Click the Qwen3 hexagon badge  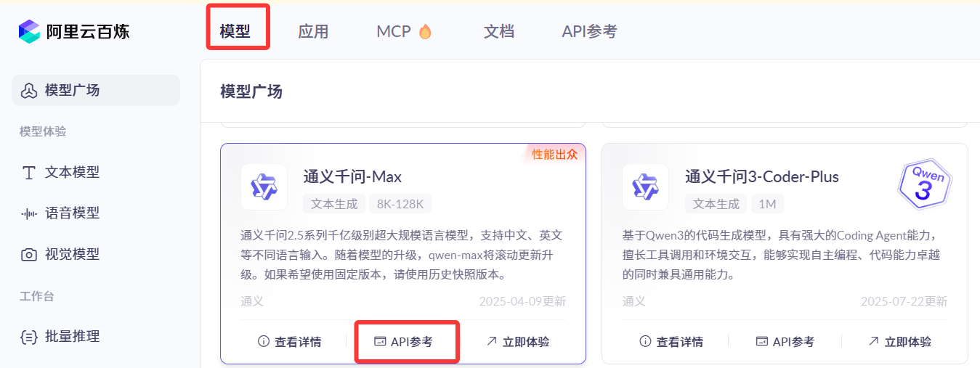click(925, 185)
